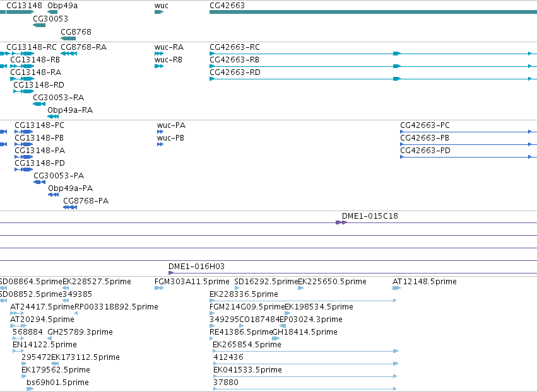Click EST EK228527.5prime
This screenshot has width=537, height=392.
pos(97,282)
